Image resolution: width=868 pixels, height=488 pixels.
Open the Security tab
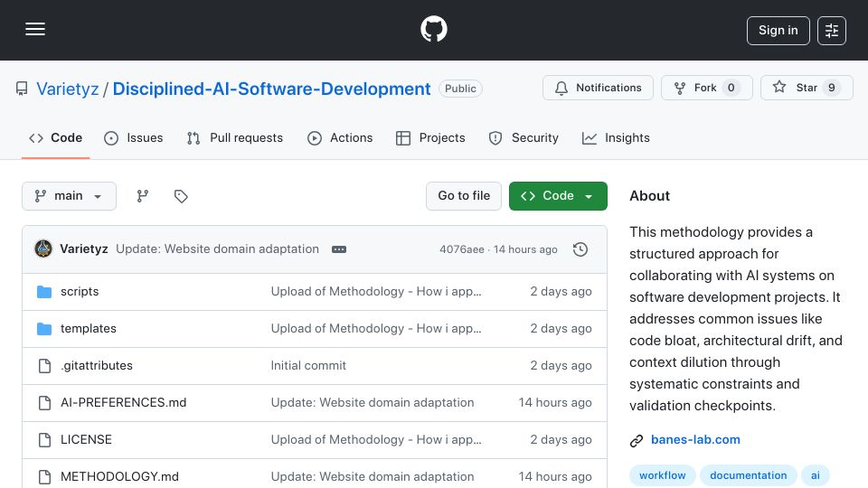pyautogui.click(x=524, y=137)
